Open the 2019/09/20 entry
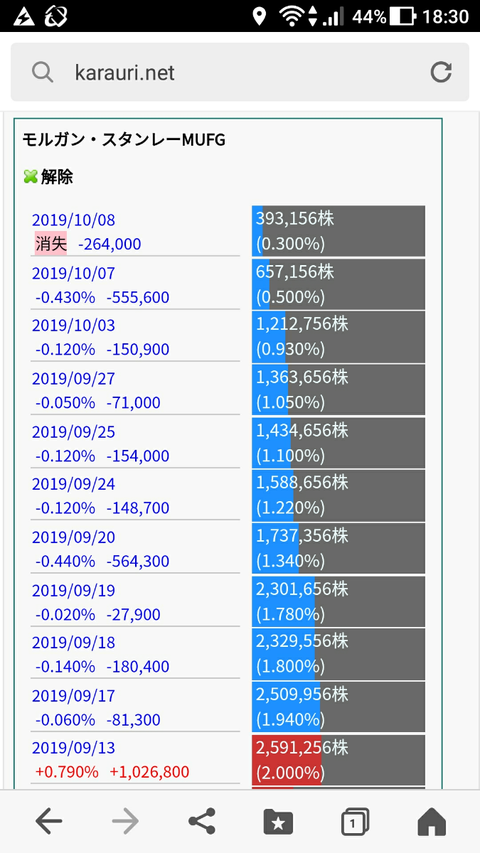 73,537
